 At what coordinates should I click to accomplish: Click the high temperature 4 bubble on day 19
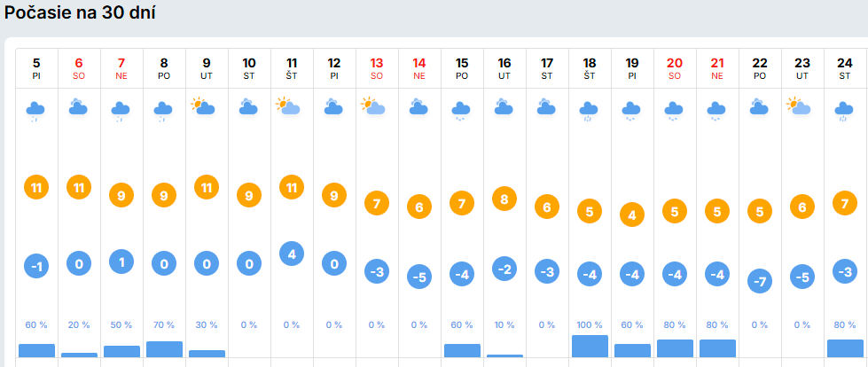click(632, 215)
